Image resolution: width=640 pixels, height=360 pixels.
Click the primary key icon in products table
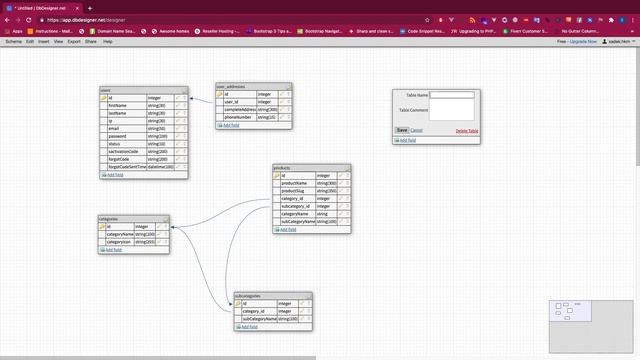coord(276,176)
